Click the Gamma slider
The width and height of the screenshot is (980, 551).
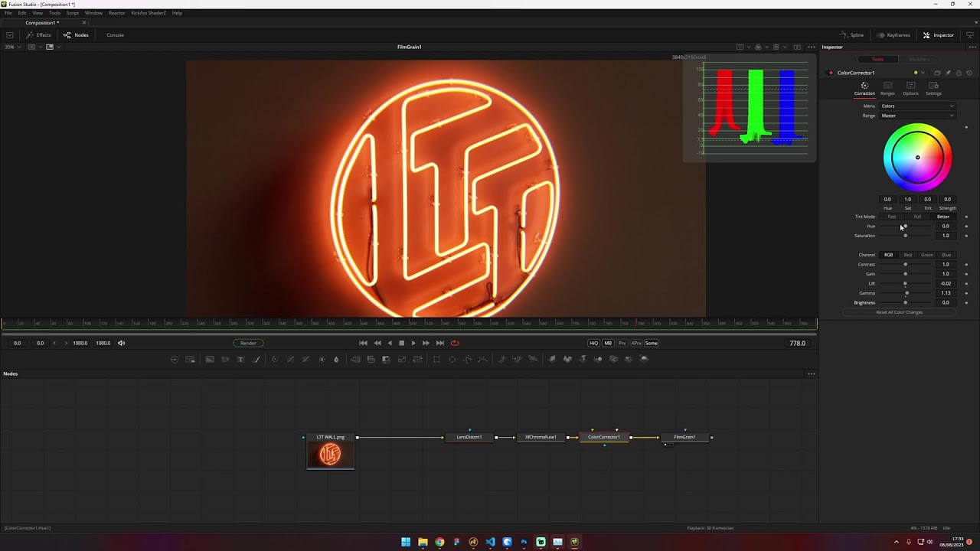point(906,293)
